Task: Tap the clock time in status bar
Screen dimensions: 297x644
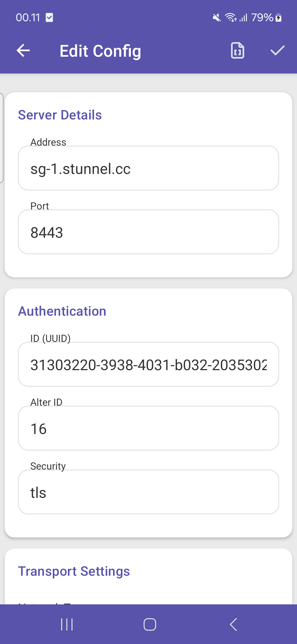Action: coord(28,17)
